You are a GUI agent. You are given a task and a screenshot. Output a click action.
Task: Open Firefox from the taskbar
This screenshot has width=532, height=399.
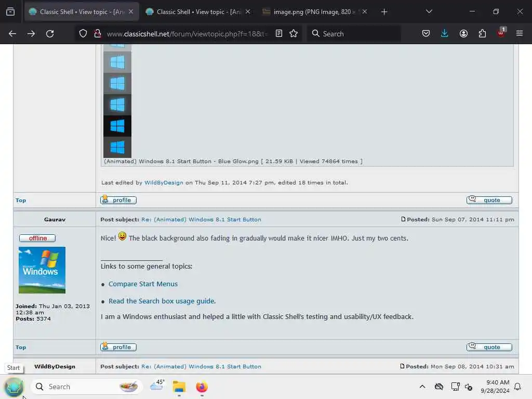pos(202,387)
